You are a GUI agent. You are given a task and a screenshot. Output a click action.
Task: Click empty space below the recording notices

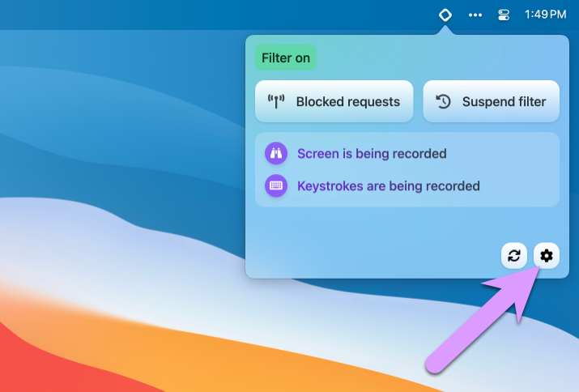pyautogui.click(x=364, y=239)
